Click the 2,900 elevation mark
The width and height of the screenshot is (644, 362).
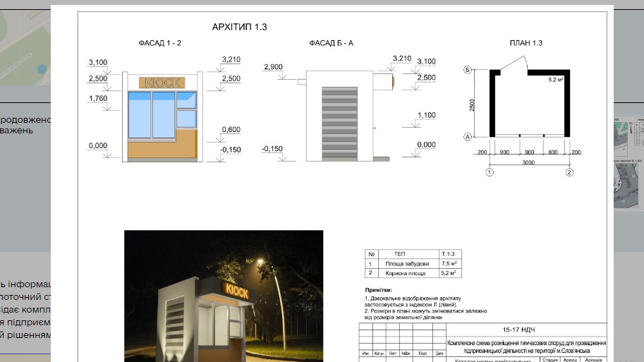pyautogui.click(x=273, y=67)
